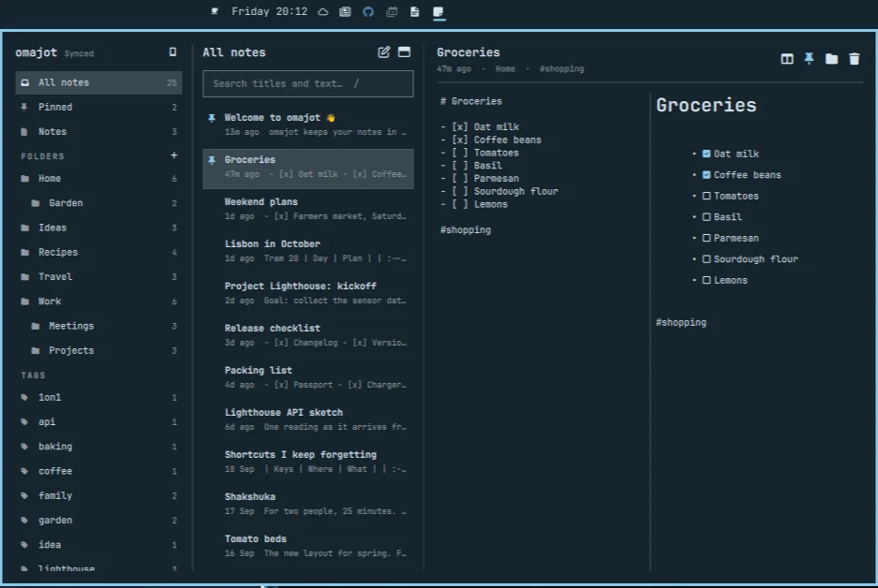Click the folder icon beside Recipes

point(24,252)
